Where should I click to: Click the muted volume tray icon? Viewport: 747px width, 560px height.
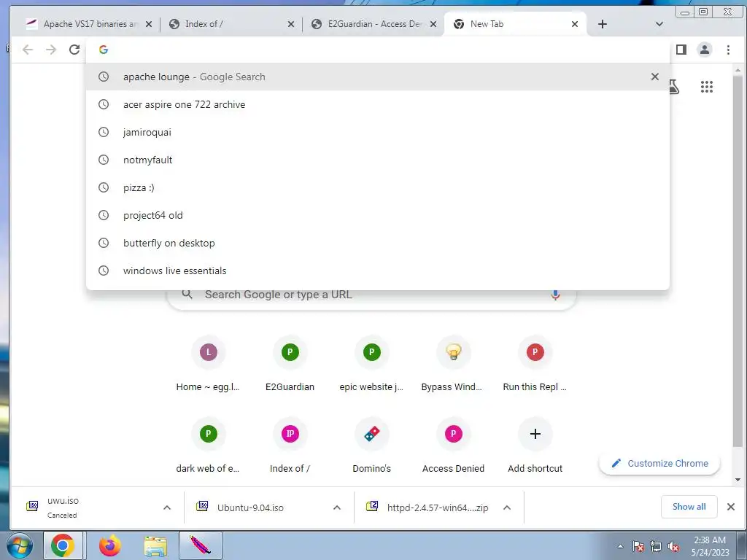point(673,546)
